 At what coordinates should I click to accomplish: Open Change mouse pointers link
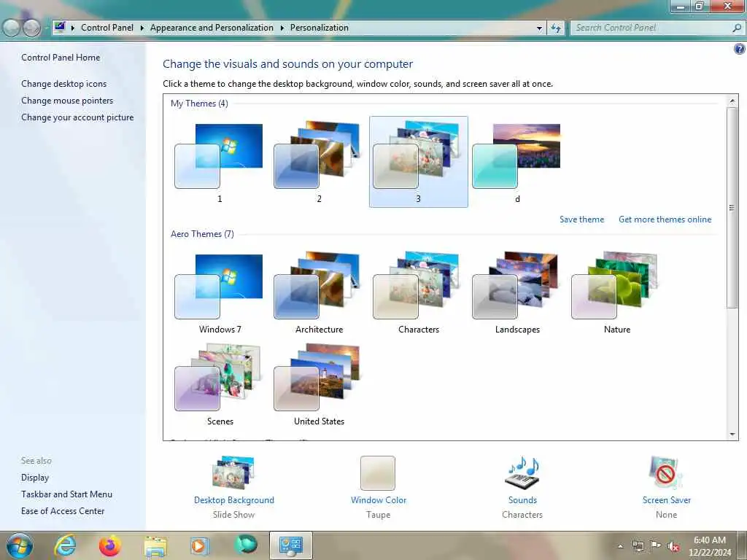[x=67, y=101]
